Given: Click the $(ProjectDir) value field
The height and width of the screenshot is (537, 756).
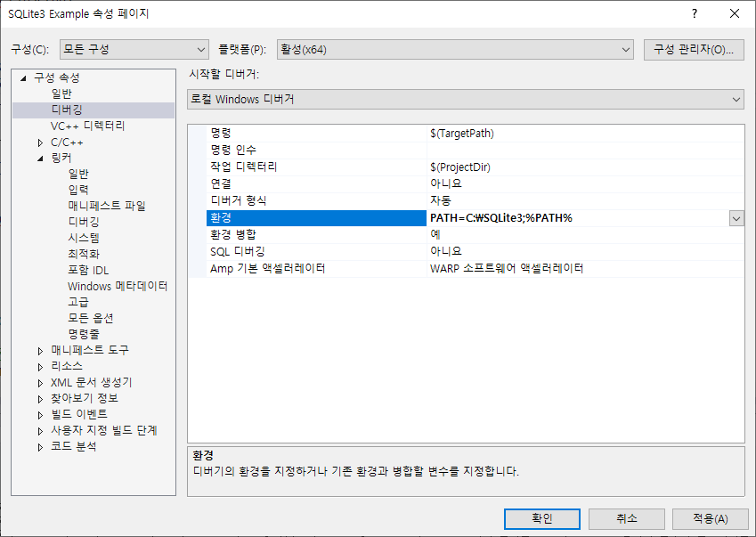Looking at the screenshot, I should tap(585, 167).
